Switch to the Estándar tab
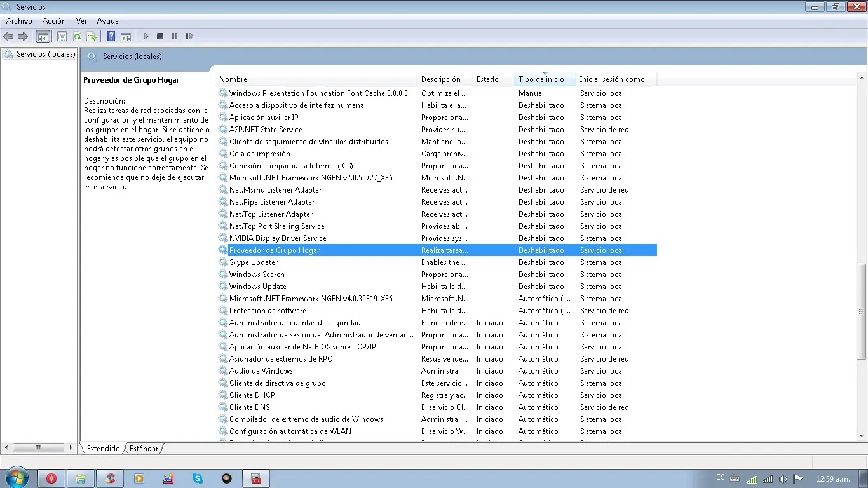The width and height of the screenshot is (868, 488). pos(144,448)
